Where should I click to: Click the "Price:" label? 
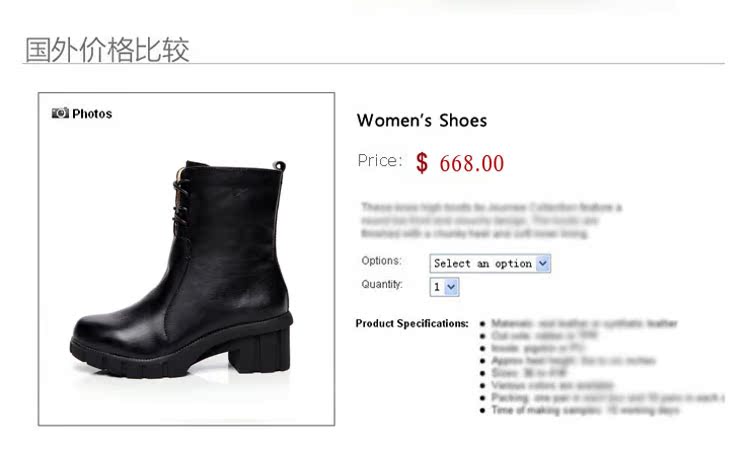coord(380,161)
